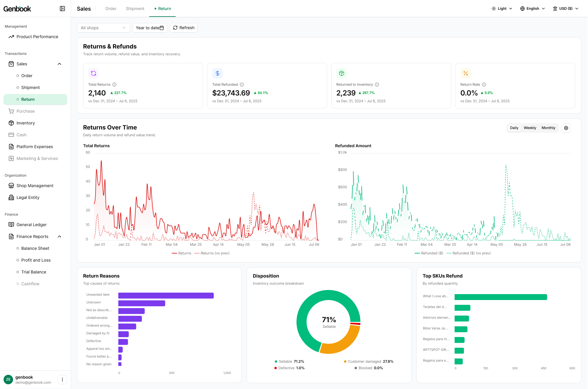Screen dimensions: 588x389
Task: Click Returned to Inventory info icon
Action: pos(377,85)
